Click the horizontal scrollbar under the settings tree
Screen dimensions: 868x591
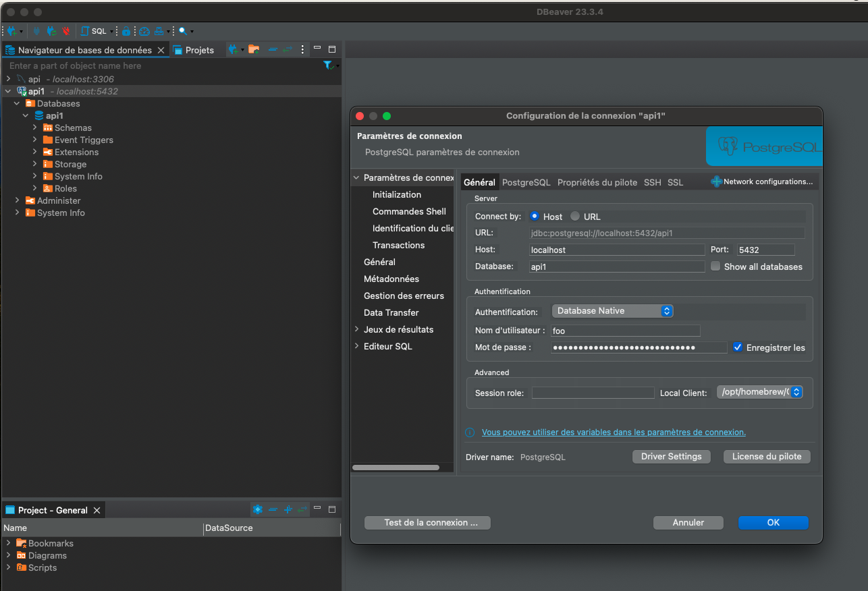[x=396, y=467]
